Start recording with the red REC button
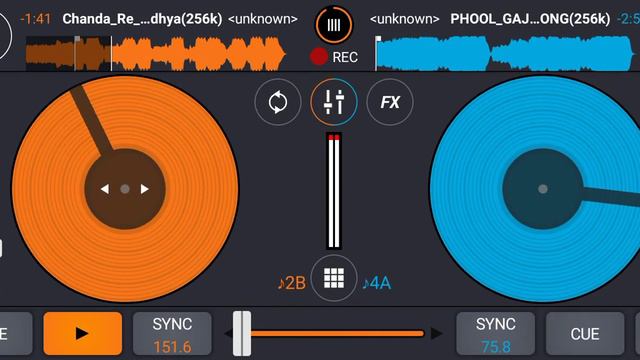640x360 pixels. 334,57
